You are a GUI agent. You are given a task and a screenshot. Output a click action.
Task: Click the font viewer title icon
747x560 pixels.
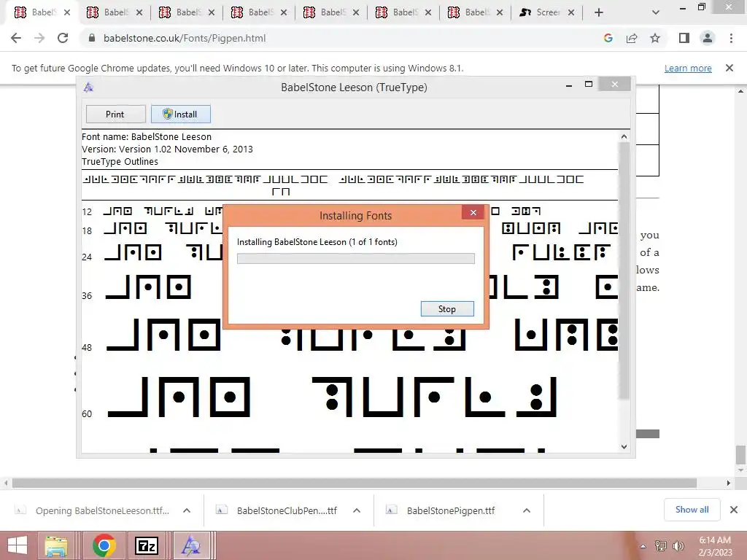[x=88, y=87]
